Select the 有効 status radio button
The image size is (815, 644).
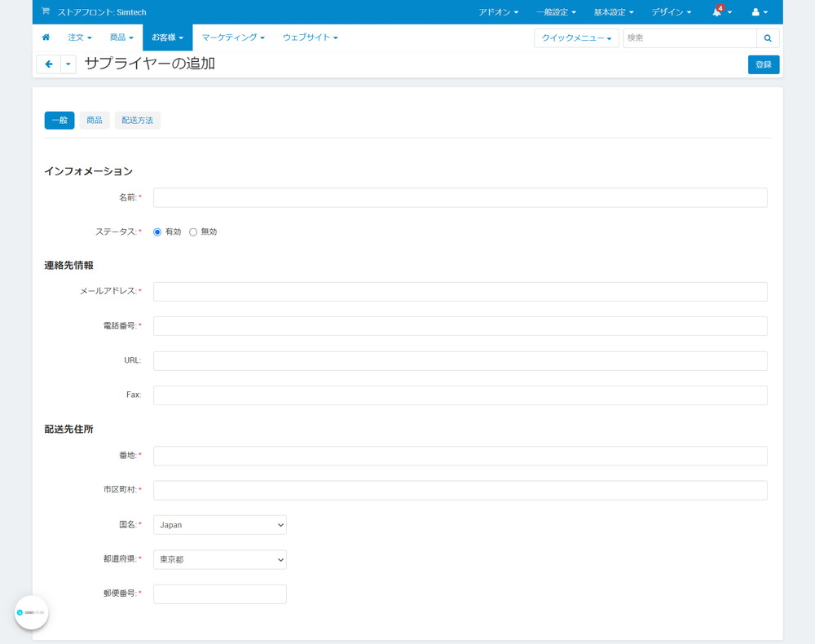pos(157,232)
